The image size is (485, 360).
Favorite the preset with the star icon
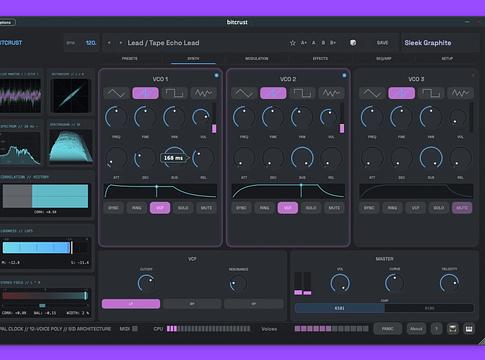[293, 43]
